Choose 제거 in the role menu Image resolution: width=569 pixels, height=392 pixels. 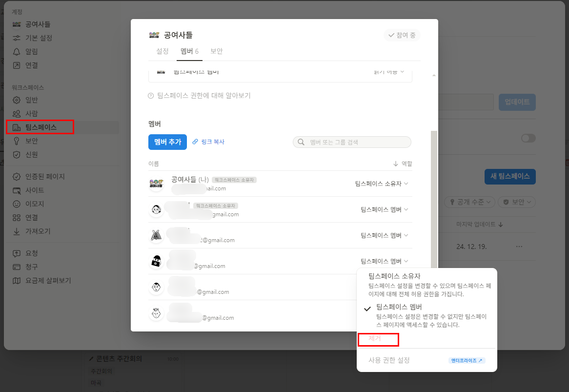click(x=374, y=338)
